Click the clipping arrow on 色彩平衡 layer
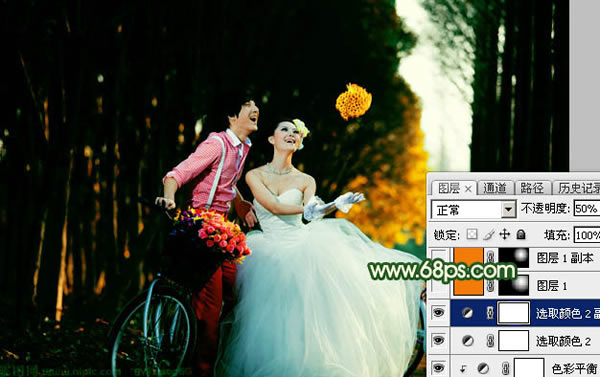600x377 pixels. click(463, 369)
